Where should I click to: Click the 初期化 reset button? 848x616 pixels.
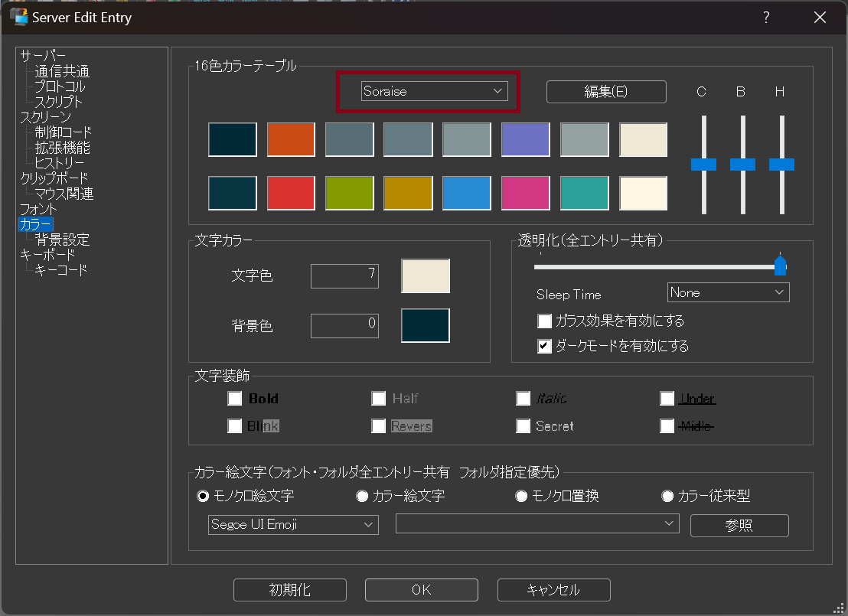tap(289, 589)
